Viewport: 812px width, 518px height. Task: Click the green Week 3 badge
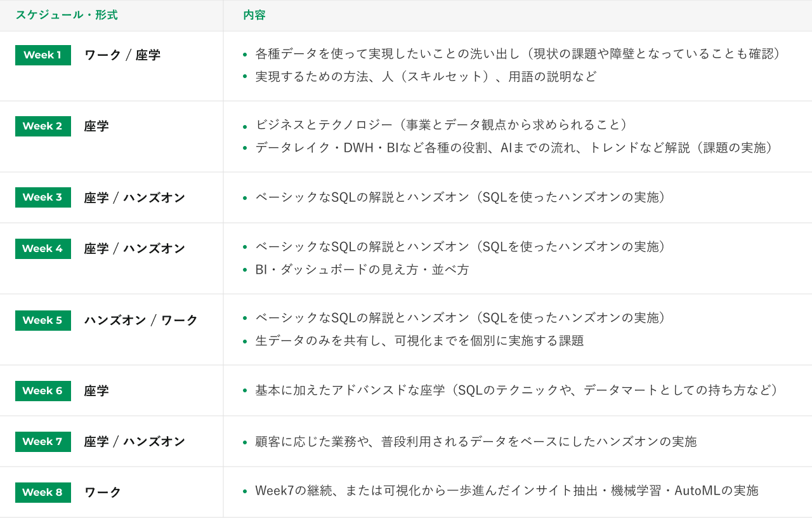[x=43, y=197]
